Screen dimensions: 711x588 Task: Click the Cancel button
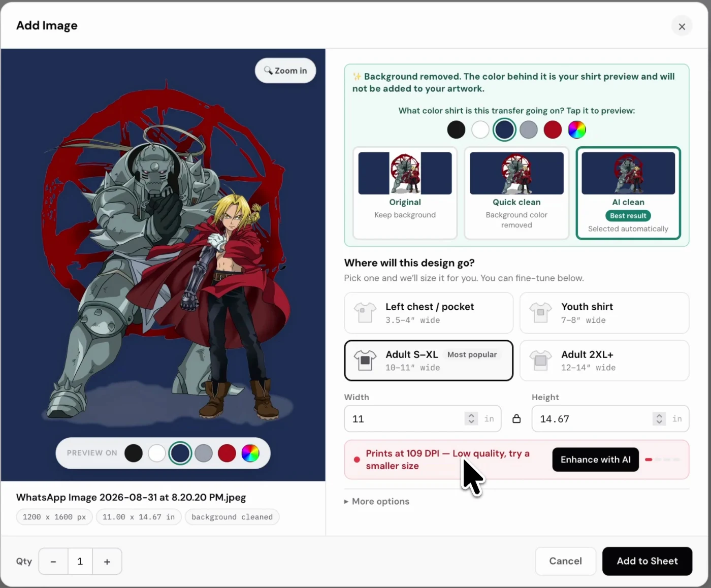[566, 561]
